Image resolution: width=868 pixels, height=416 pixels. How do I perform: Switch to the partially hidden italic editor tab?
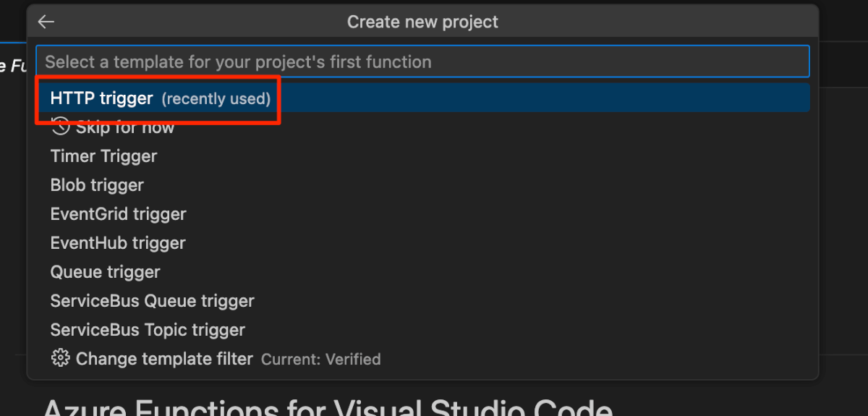12,66
